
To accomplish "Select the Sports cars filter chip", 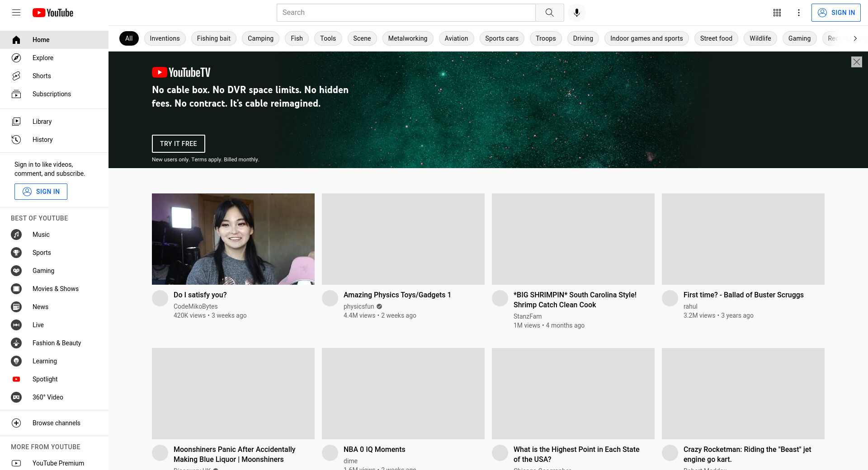I will pyautogui.click(x=502, y=38).
